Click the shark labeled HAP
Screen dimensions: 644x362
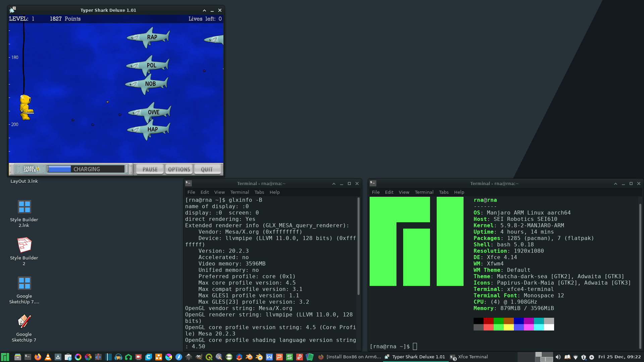[149, 129]
